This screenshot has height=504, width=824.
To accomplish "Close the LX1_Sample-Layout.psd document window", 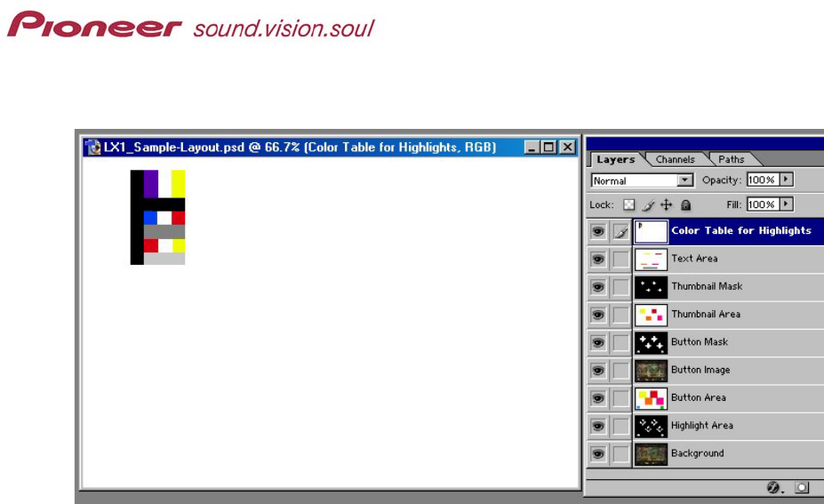I will (567, 148).
